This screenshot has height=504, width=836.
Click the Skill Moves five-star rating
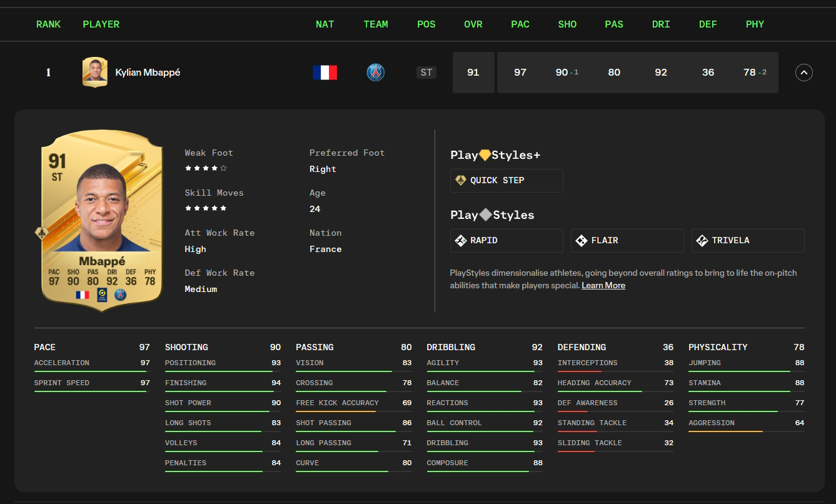(x=206, y=208)
